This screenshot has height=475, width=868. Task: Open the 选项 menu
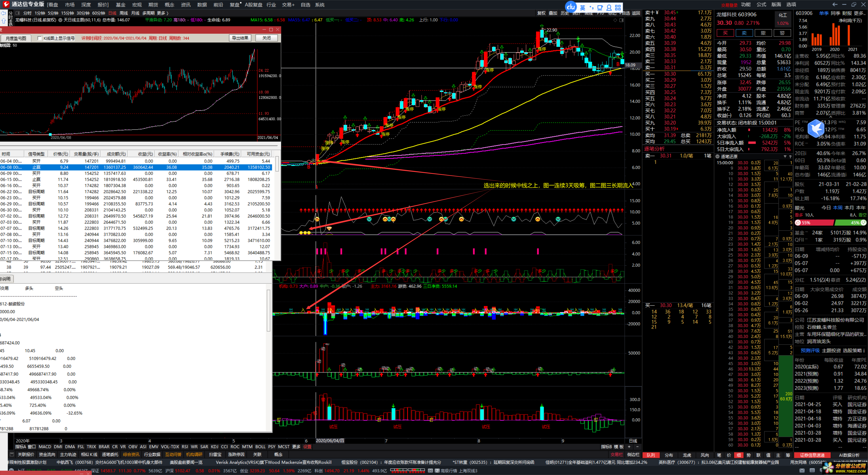tap(791, 4)
